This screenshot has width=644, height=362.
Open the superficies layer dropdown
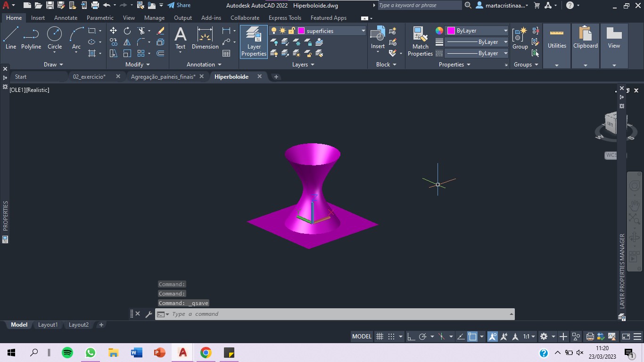(363, 31)
